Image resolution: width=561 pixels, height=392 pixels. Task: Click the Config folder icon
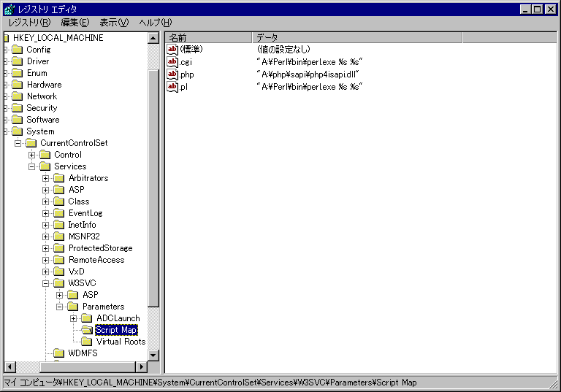18,50
